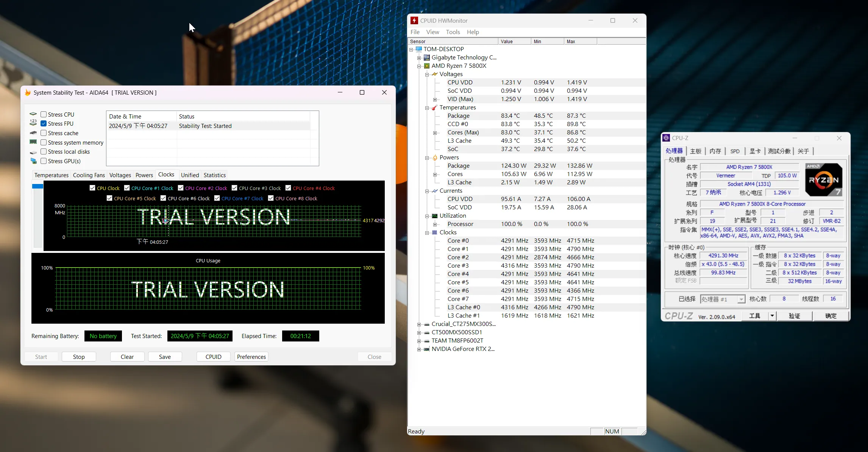This screenshot has width=868, height=452.
Task: Uncheck the Stress FPU checkbox
Action: tap(44, 123)
